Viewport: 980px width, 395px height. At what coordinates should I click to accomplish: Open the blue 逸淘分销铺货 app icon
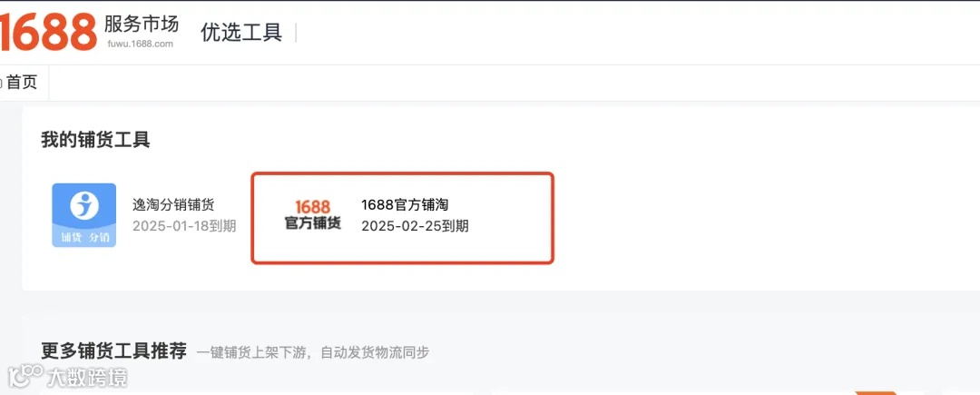tap(83, 215)
